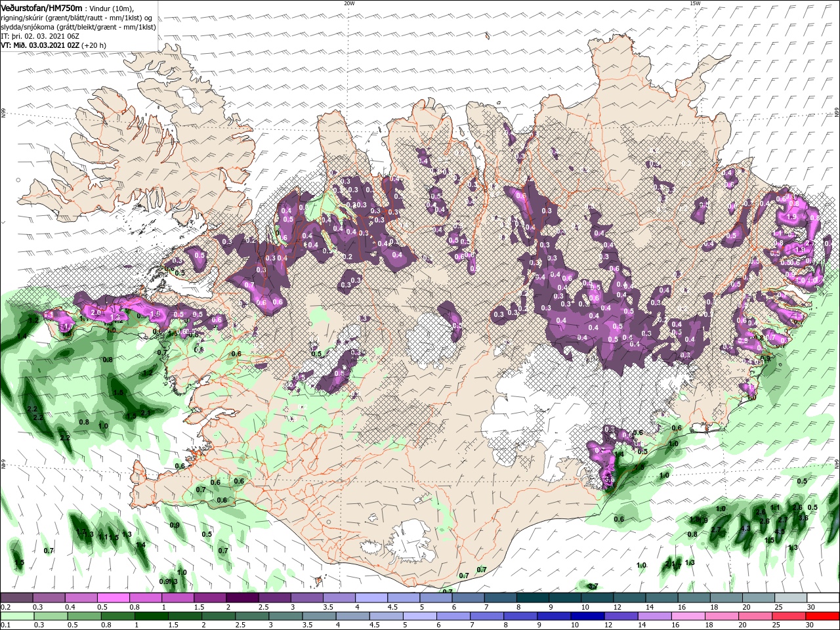Pick the darkest green lower swatch starting at 1

click(152, 616)
